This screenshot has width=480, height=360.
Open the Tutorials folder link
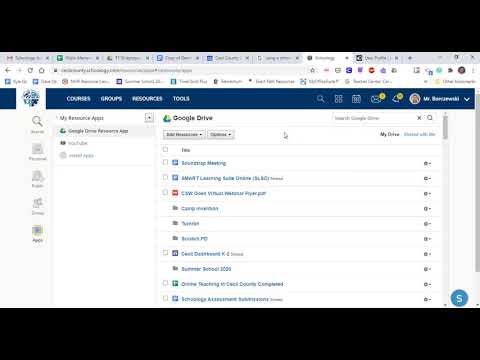point(190,223)
